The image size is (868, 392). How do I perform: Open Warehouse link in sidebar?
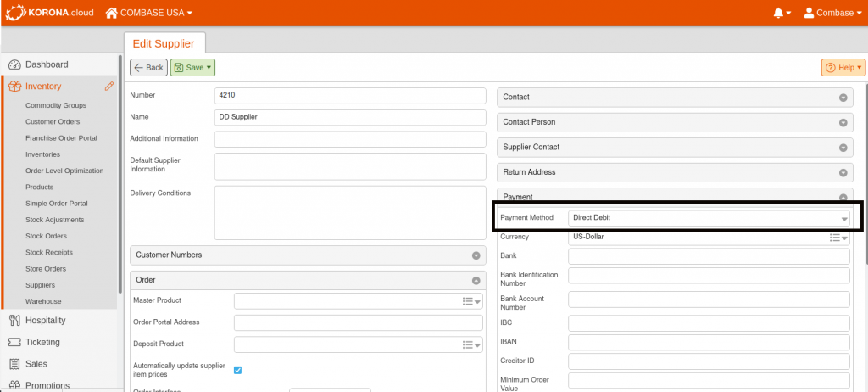[43, 301]
